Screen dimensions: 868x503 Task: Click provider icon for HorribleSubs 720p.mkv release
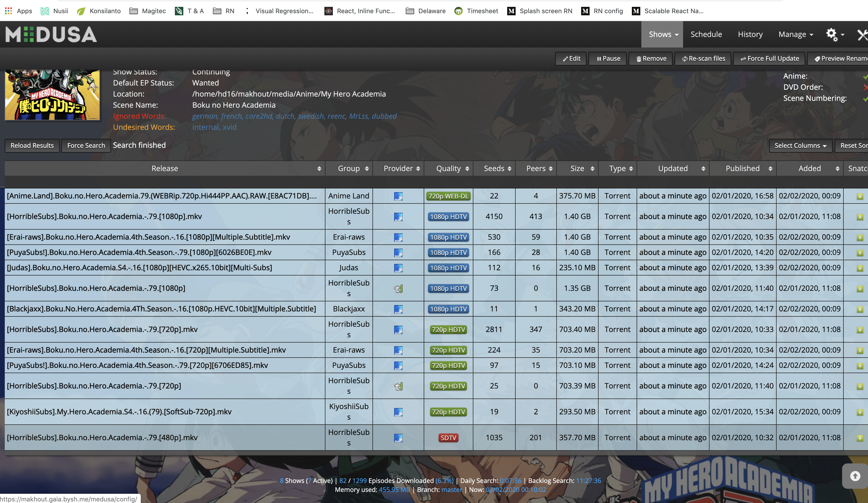(x=398, y=330)
